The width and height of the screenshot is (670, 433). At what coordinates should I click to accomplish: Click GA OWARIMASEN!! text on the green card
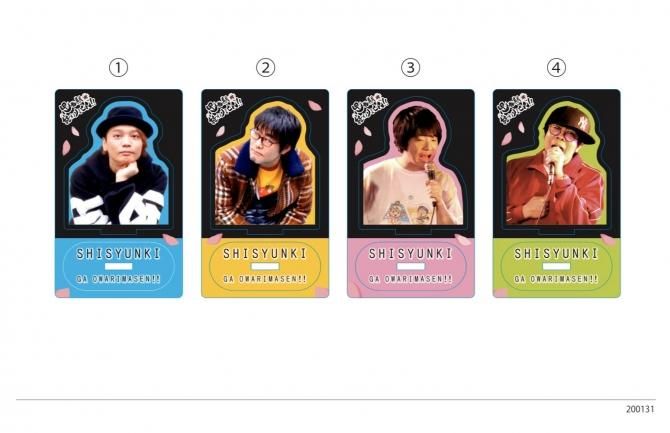point(556,279)
